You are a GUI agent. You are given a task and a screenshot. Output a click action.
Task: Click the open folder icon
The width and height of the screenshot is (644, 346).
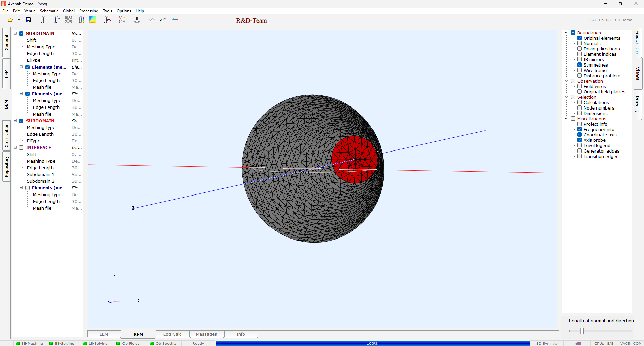[10, 20]
